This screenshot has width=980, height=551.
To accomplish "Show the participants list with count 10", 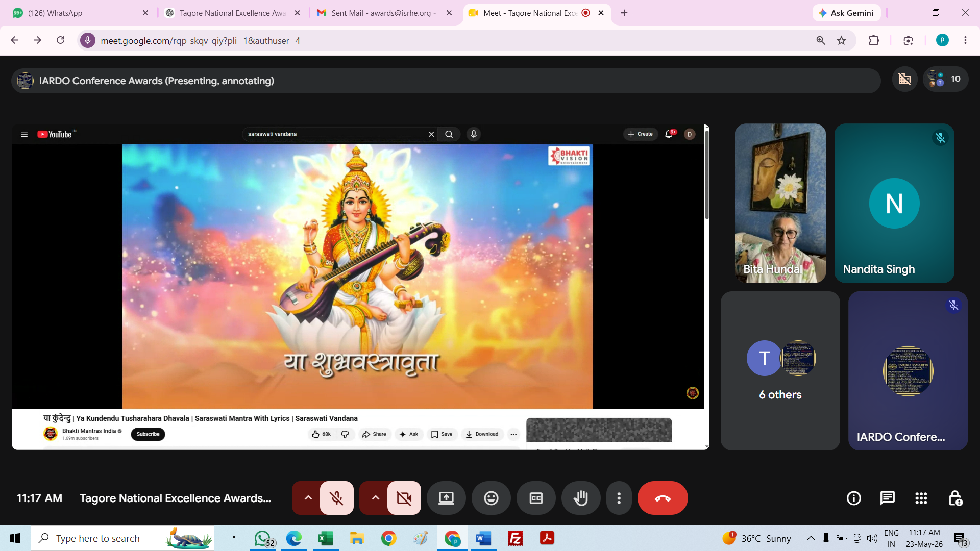I will pyautogui.click(x=945, y=79).
